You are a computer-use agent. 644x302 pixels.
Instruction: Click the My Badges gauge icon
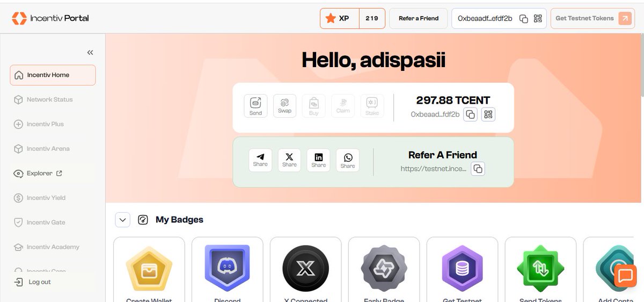143,220
